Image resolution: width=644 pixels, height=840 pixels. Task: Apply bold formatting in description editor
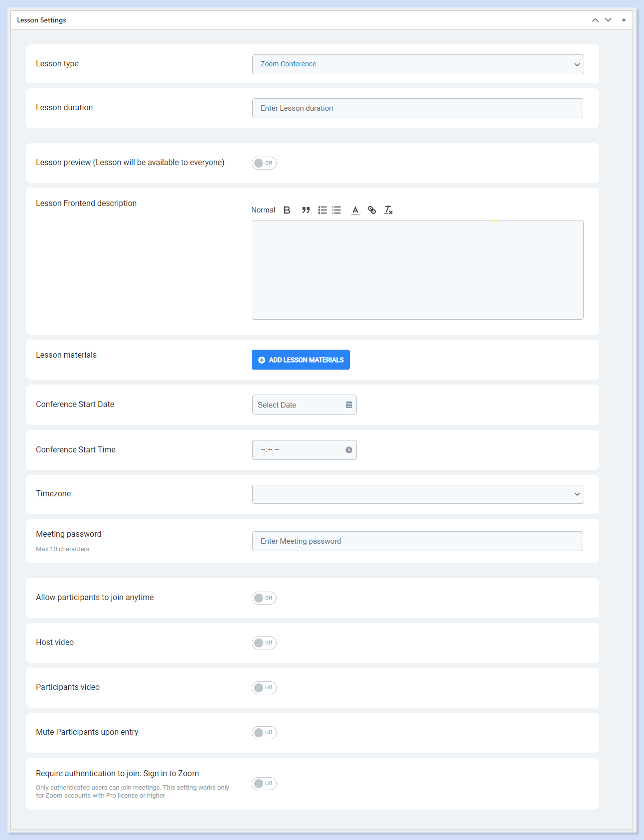pyautogui.click(x=287, y=210)
